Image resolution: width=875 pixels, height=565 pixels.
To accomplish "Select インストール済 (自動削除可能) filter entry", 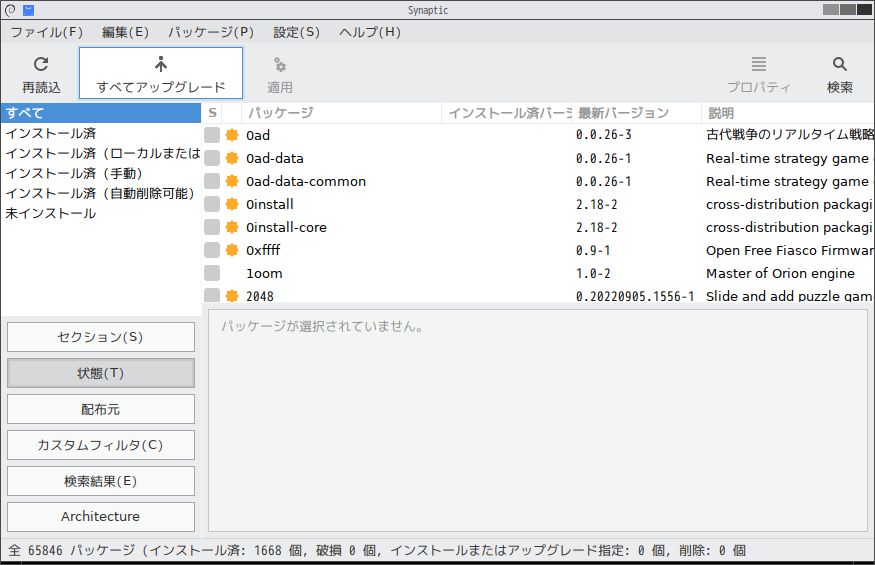I will 101,194.
